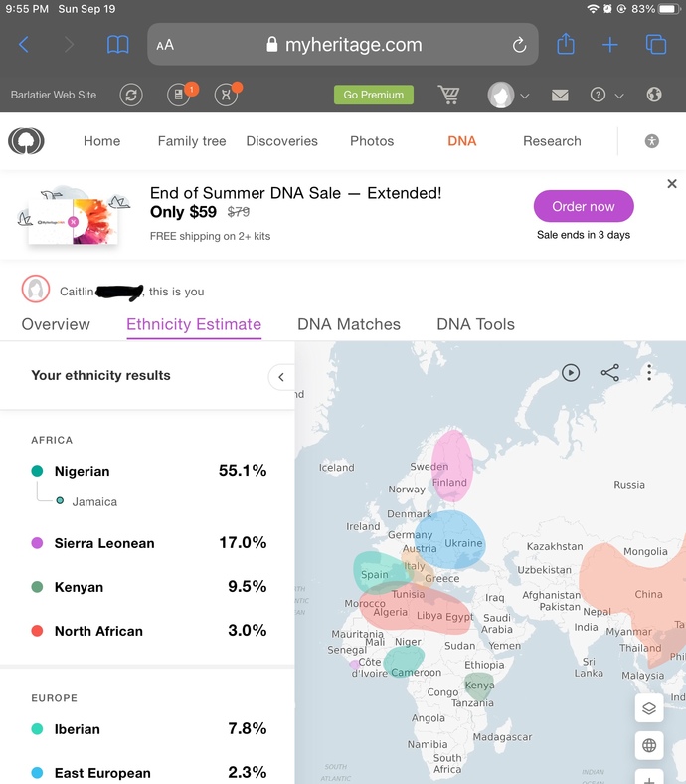Select the East European ethnicity row
686x784 pixels.
click(x=148, y=772)
